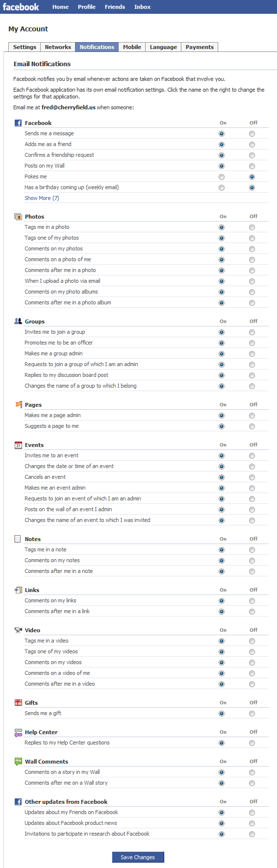The width and height of the screenshot is (277, 868).
Task: Click the Help Center icon
Action: [x=18, y=732]
